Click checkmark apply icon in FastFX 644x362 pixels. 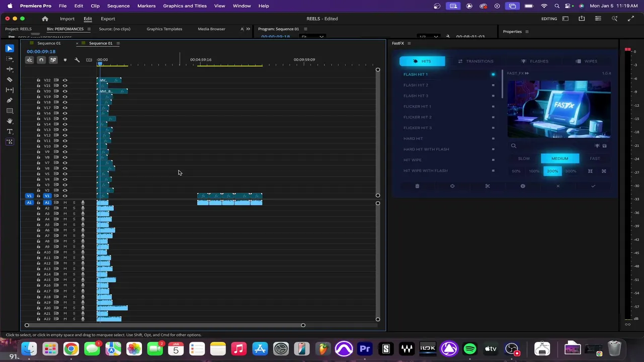pyautogui.click(x=593, y=186)
